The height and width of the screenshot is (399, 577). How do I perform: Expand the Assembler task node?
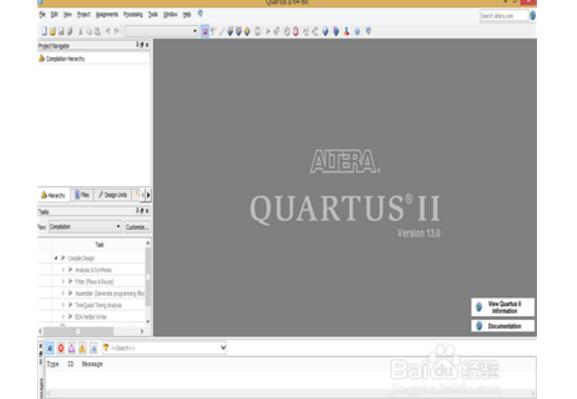click(x=63, y=294)
